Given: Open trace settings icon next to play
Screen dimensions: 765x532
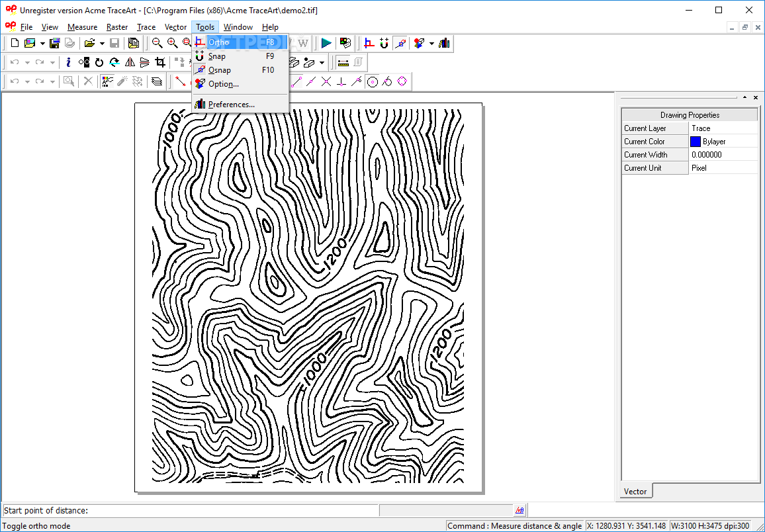Looking at the screenshot, I should point(345,44).
